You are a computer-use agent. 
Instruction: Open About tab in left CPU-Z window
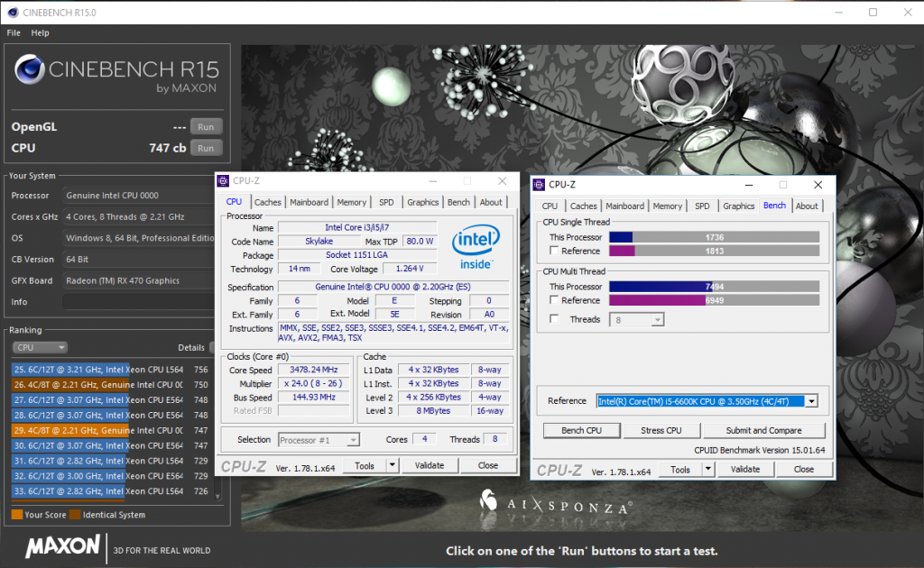pos(491,202)
